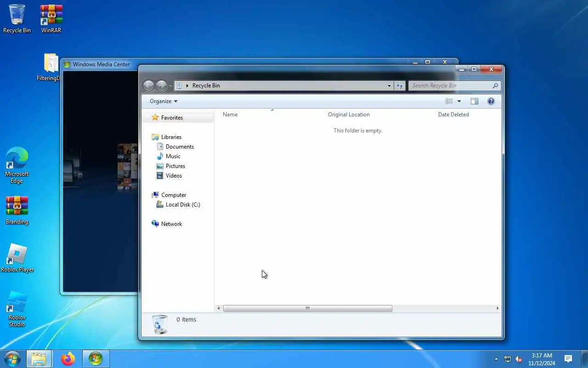Click the Recycle Bin breadcrumb in address bar
588x368 pixels.
(x=206, y=86)
